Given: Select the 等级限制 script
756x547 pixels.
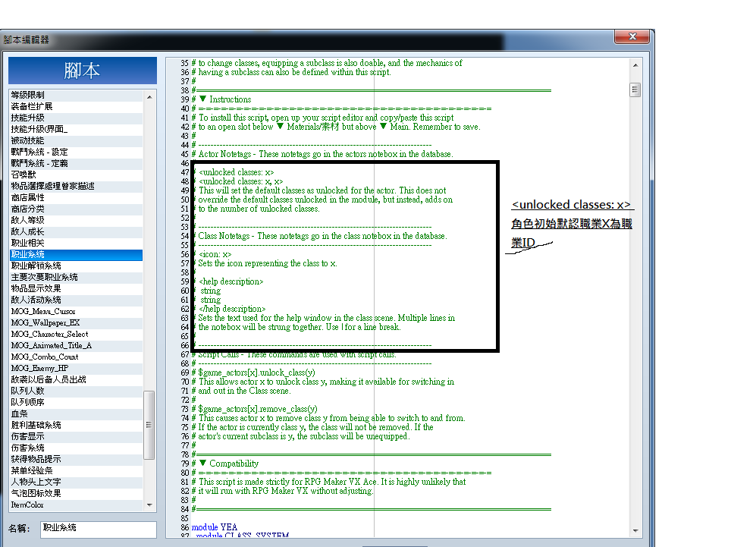Looking at the screenshot, I should 76,95.
